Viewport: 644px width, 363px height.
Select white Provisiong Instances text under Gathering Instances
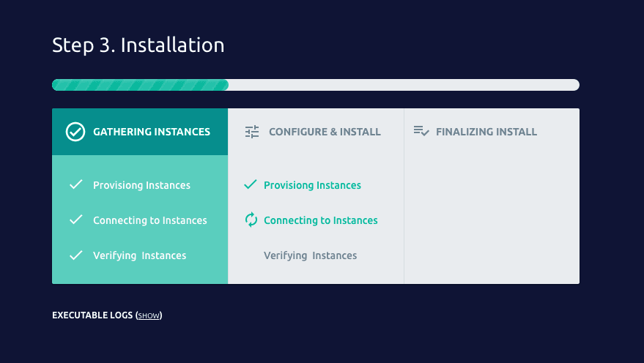[x=141, y=186]
